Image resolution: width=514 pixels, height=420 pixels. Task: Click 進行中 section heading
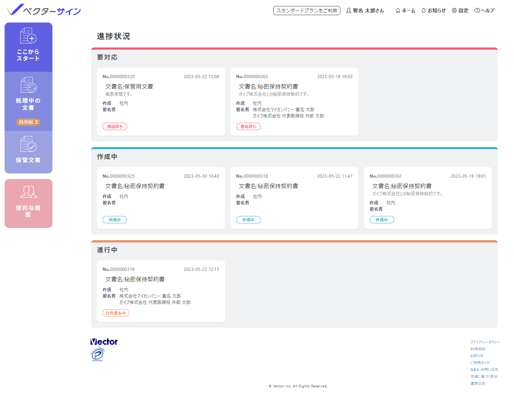107,250
